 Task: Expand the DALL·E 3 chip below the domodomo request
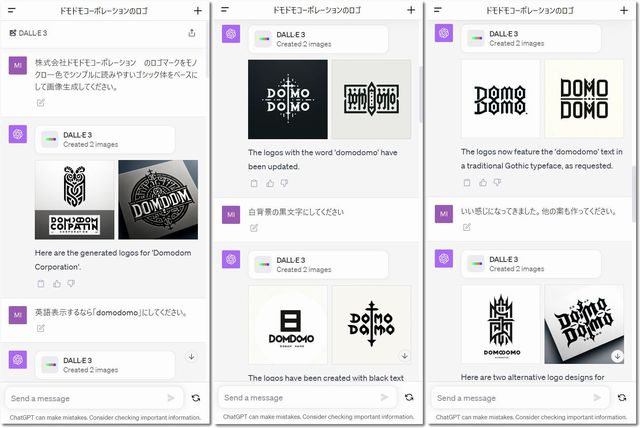click(105, 365)
